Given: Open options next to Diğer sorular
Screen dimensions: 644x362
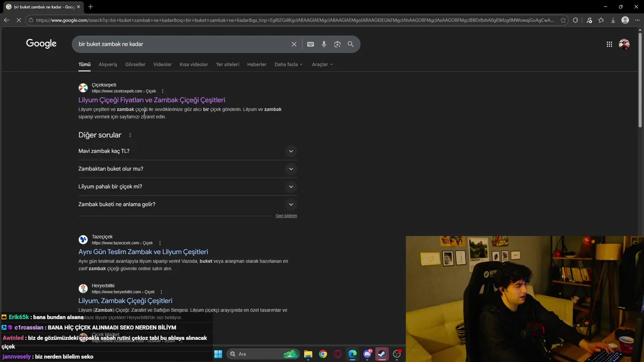Looking at the screenshot, I should point(130,135).
